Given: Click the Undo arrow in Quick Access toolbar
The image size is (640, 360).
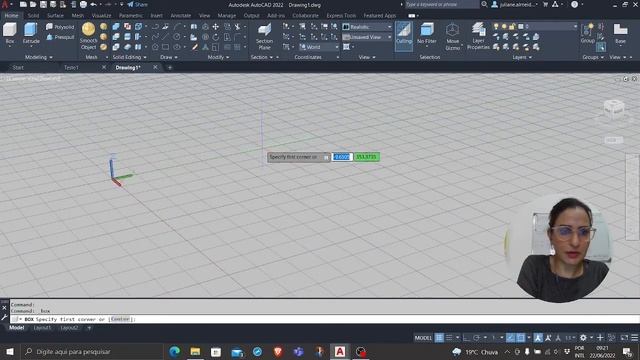Looking at the screenshot, I should click(x=93, y=4).
